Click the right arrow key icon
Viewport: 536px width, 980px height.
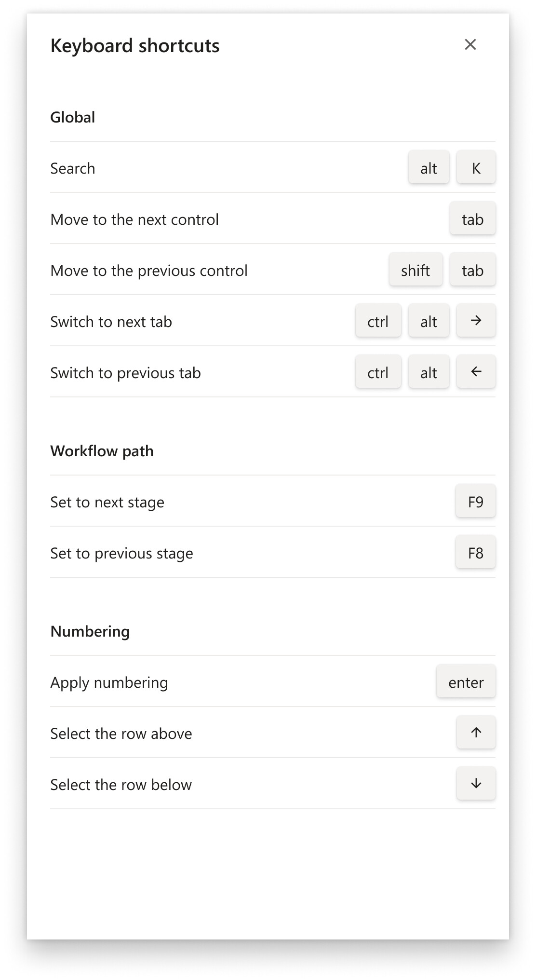476,321
